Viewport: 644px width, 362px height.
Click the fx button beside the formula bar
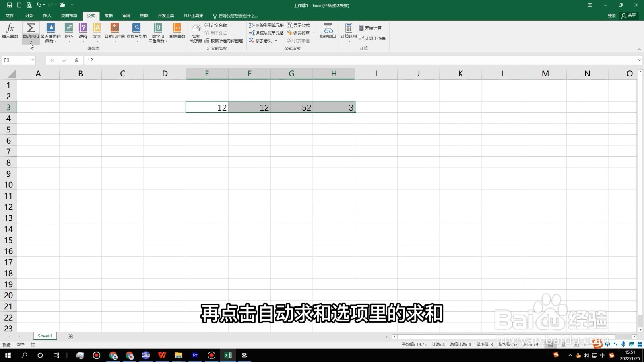[x=76, y=60]
